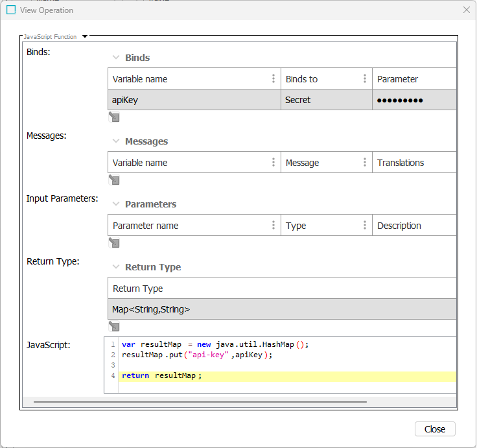The width and height of the screenshot is (477, 448).
Task: Collapse the Parameters section
Action: point(116,204)
